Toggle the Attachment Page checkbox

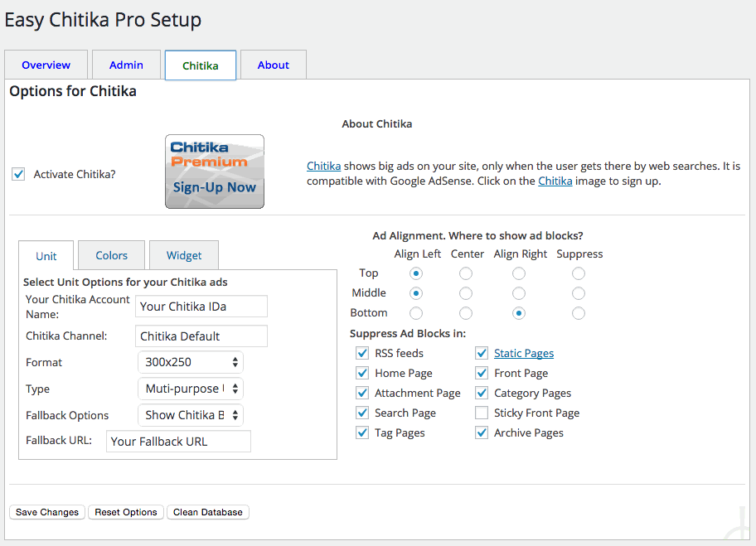362,393
